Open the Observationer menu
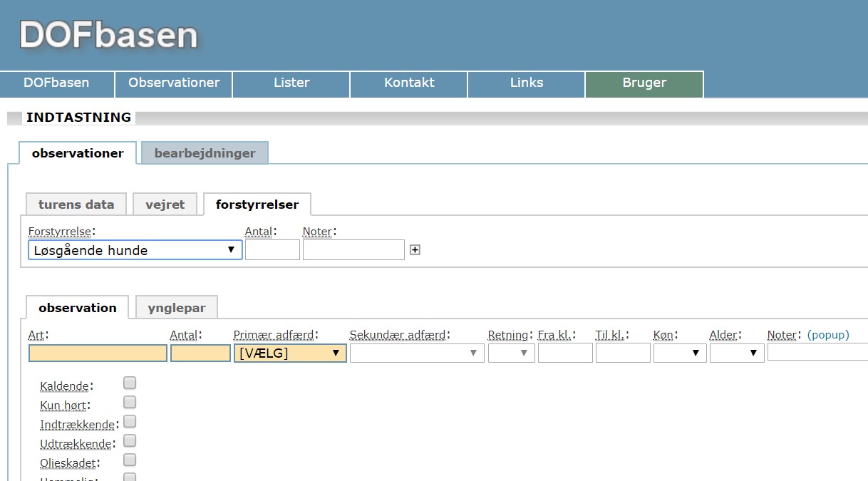 click(x=174, y=83)
